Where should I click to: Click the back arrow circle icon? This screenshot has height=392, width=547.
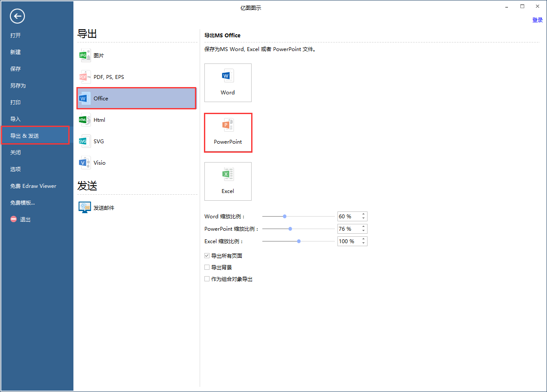tap(18, 16)
